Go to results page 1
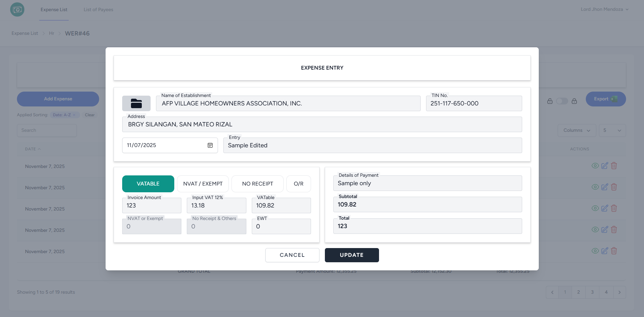Image resolution: width=644 pixels, height=317 pixels. coord(565,292)
